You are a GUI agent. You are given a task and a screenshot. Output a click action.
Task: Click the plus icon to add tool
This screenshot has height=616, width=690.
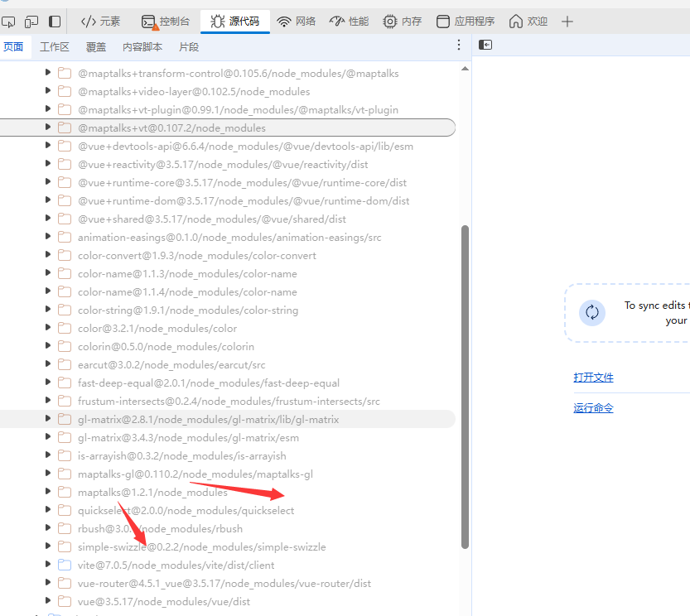click(567, 22)
